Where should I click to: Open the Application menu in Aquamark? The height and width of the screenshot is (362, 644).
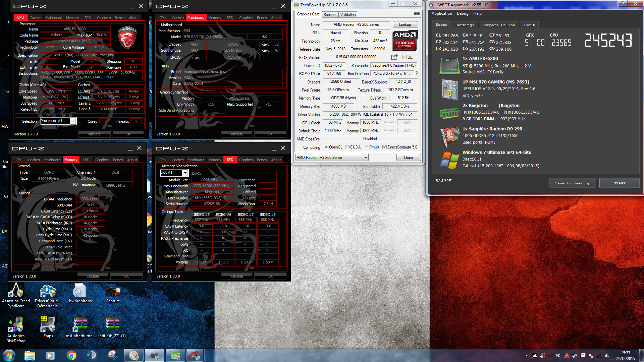tap(441, 13)
